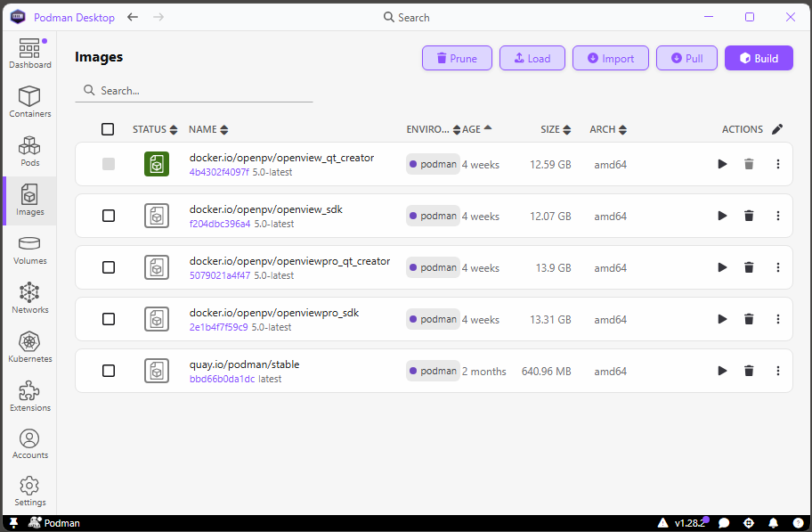Click the pin icon in the status bar
The image size is (812, 532).
tap(14, 523)
